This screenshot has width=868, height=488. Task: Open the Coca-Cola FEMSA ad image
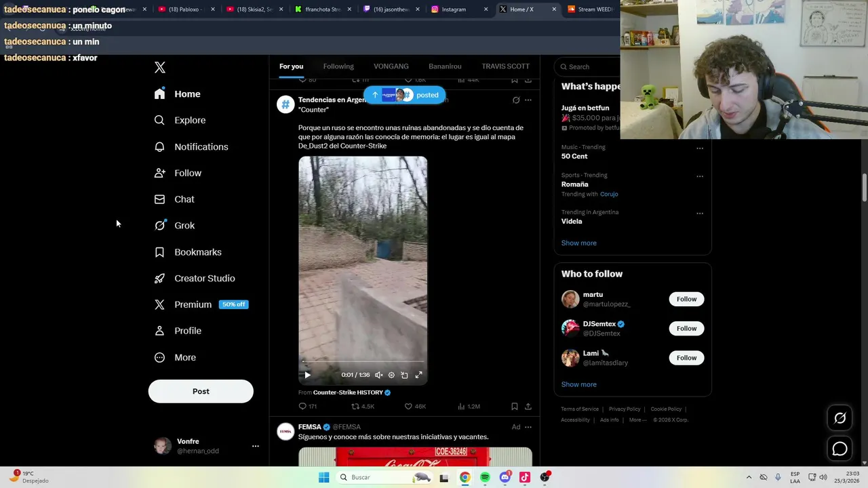415,457
